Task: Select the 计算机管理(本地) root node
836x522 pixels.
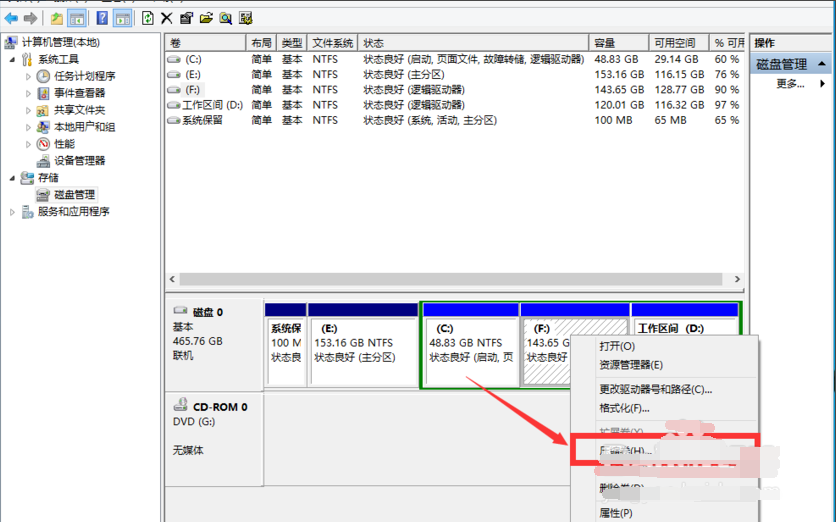Action: pos(53,42)
